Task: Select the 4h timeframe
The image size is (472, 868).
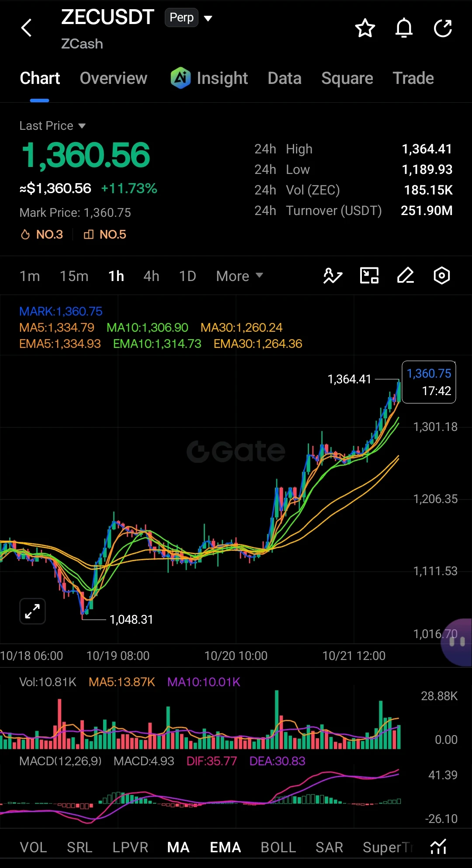Action: [151, 276]
